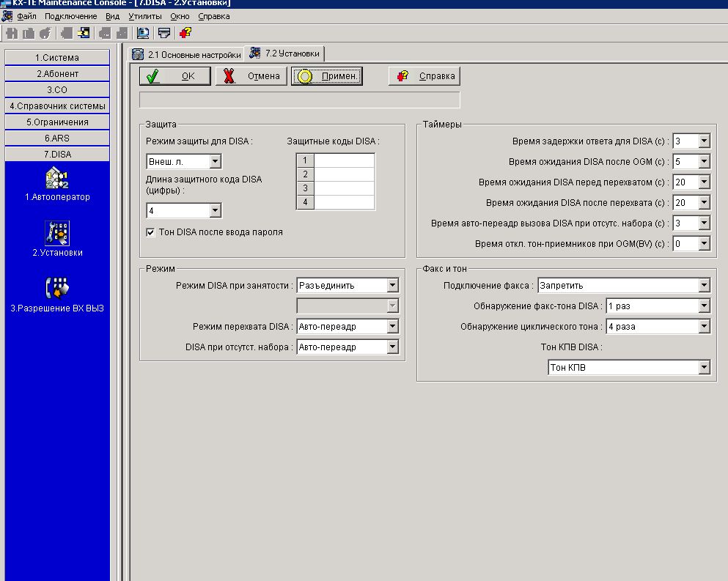The width and height of the screenshot is (728, 581).
Task: Open the Справка menu in the menu bar
Action: (213, 16)
